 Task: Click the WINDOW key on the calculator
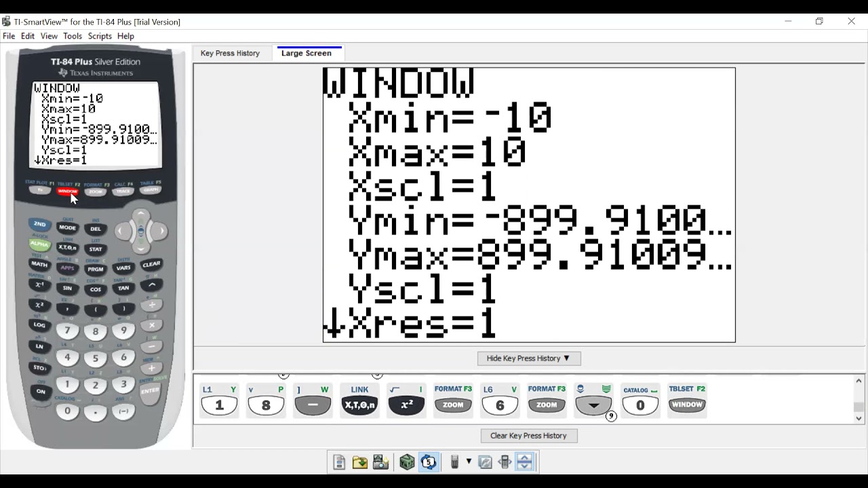(68, 191)
